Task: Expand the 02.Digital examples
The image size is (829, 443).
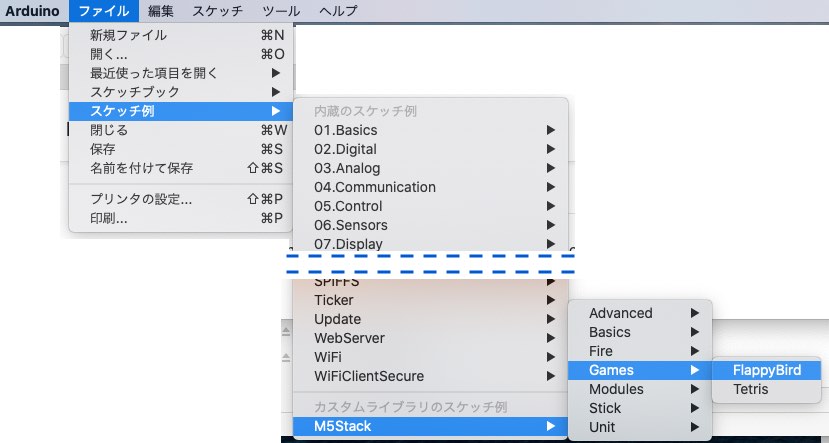Action: click(431, 149)
